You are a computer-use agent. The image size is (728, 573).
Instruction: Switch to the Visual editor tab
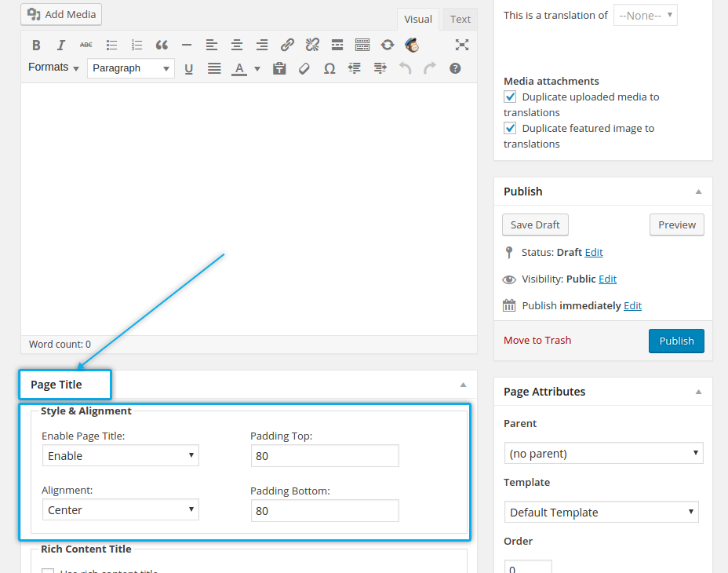click(x=418, y=20)
